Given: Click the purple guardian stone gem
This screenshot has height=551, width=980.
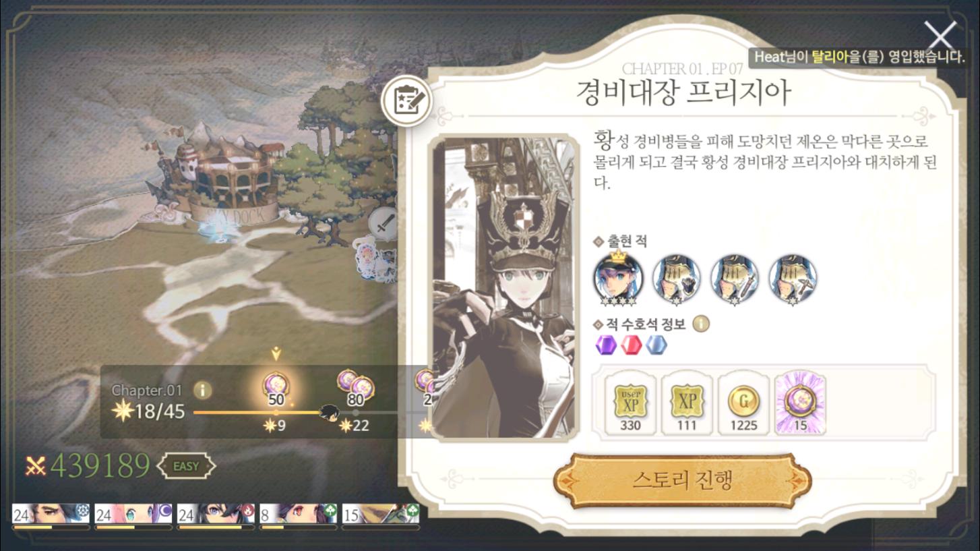Looking at the screenshot, I should tap(607, 345).
